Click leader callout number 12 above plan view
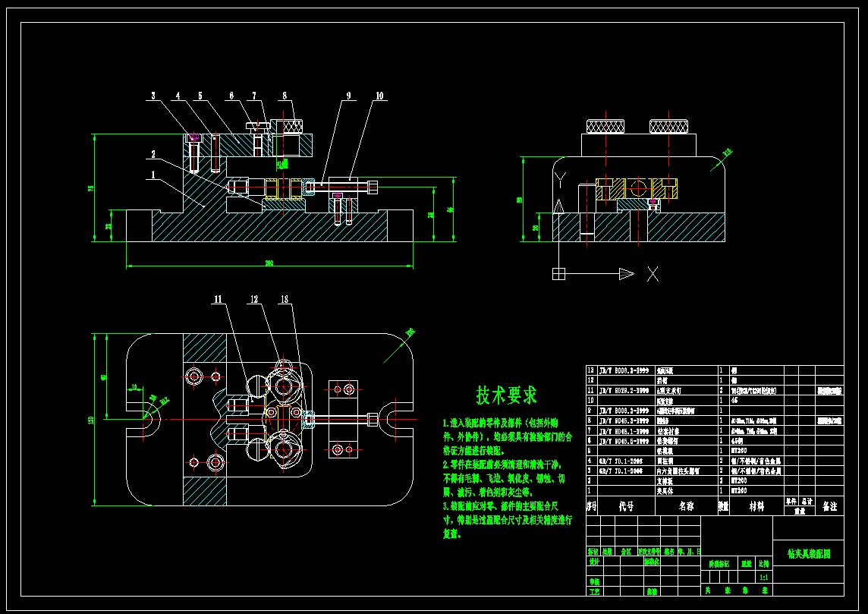The height and width of the screenshot is (614, 868). [x=254, y=299]
